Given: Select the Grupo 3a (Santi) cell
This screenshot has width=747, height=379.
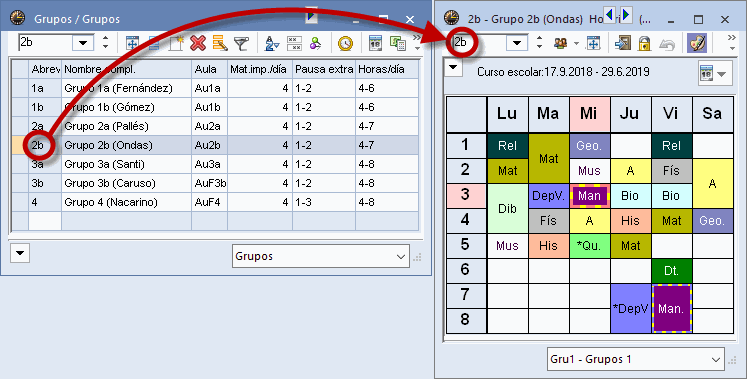Looking at the screenshot, I should click(126, 165).
